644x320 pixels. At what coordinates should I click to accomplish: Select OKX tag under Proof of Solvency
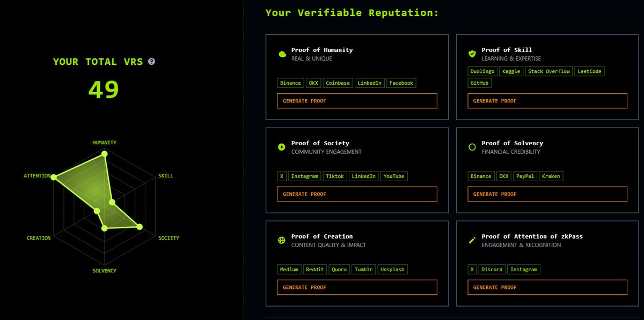coord(503,176)
